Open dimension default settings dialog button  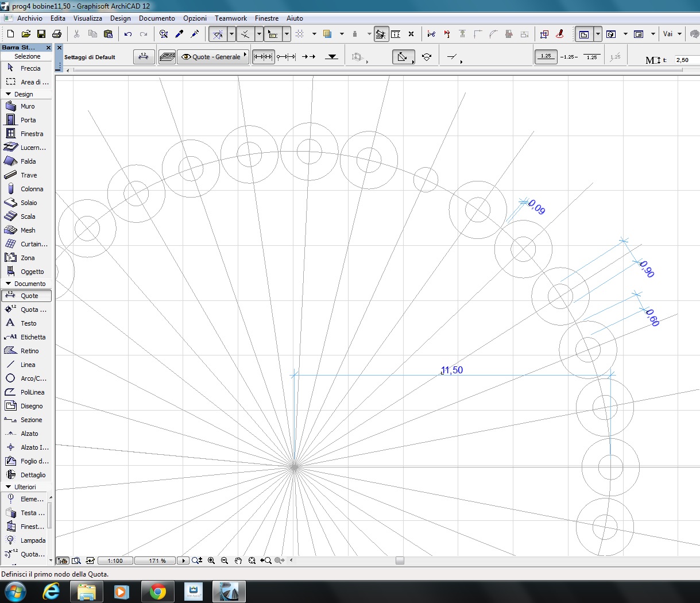[x=144, y=57]
